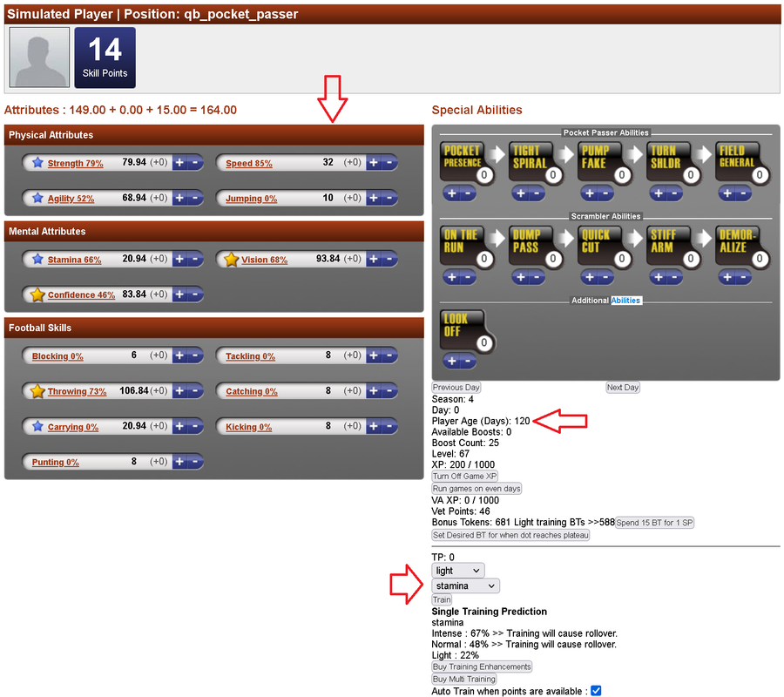The image size is (784, 697).
Task: Add a point to Jumping attribute
Action: 374,198
